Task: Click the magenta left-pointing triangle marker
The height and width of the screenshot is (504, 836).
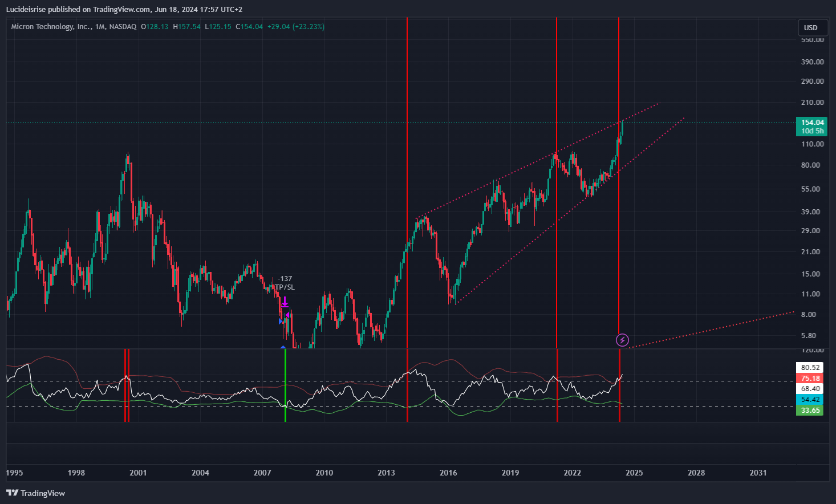Action: coord(287,315)
